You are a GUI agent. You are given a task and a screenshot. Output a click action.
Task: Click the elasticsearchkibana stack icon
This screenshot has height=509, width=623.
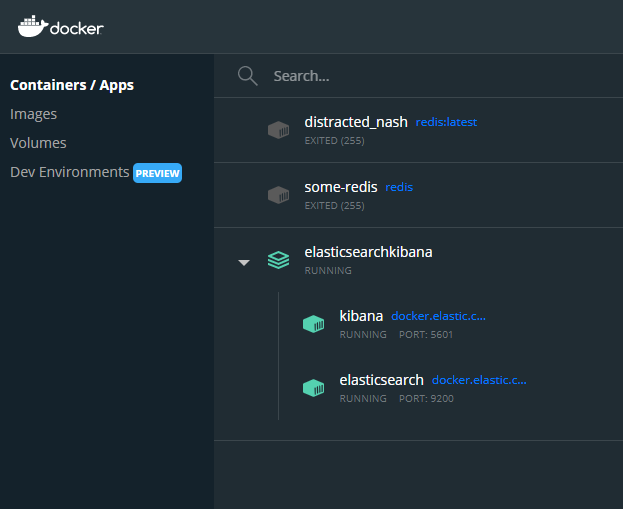click(x=279, y=260)
